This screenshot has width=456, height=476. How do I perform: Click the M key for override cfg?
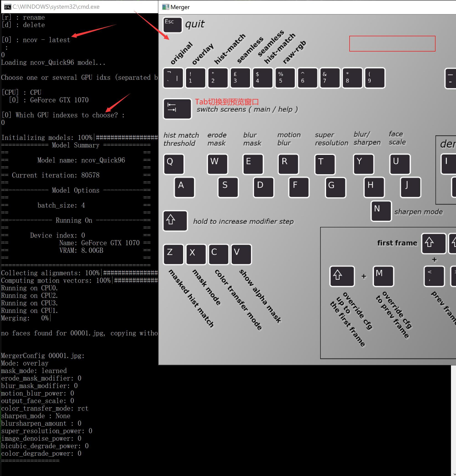(x=383, y=276)
